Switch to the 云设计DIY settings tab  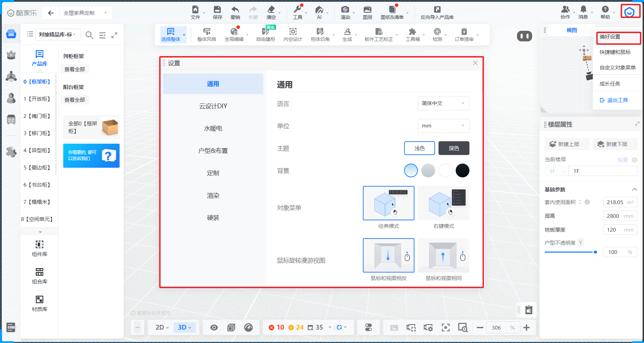[x=213, y=106]
